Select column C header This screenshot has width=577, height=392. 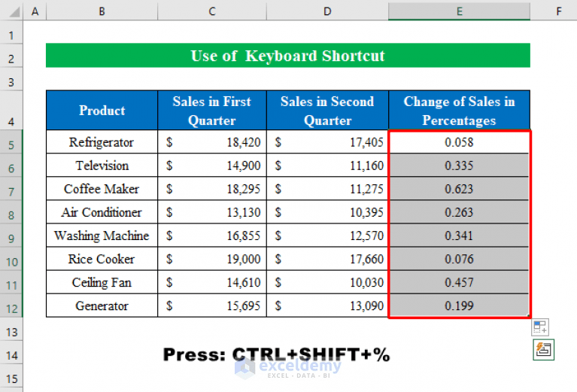click(212, 11)
